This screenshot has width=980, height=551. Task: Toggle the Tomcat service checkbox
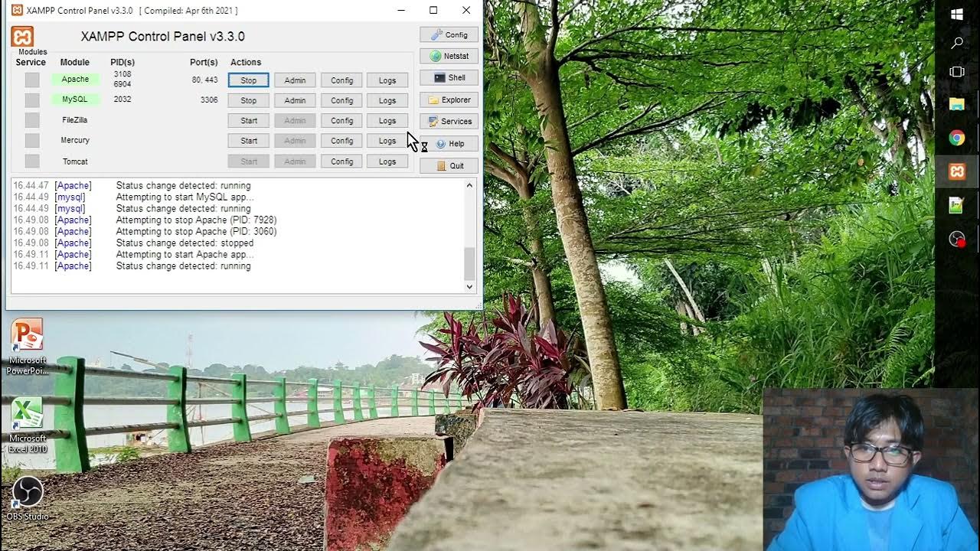click(32, 161)
